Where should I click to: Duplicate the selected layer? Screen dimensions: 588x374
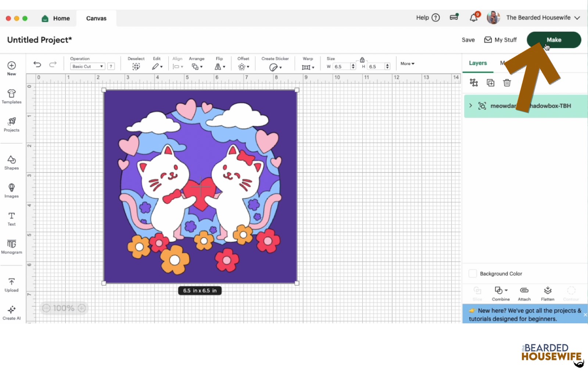[x=490, y=83]
